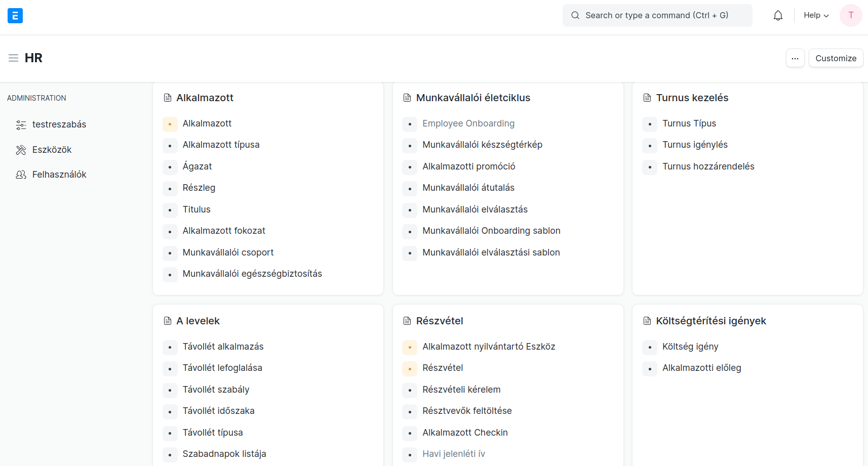Open Alkalmazott nyilvántartó Eszköz link
Viewport: 868px width, 466px height.
click(489, 347)
